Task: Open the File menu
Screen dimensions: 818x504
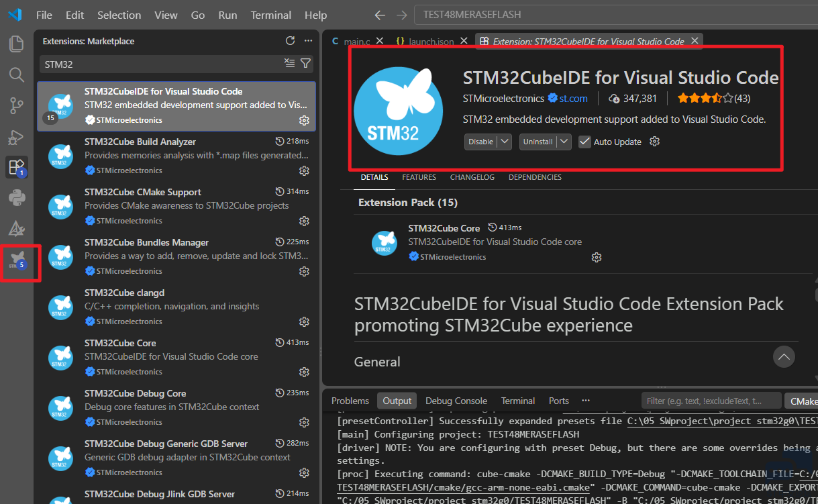Action: click(x=44, y=15)
